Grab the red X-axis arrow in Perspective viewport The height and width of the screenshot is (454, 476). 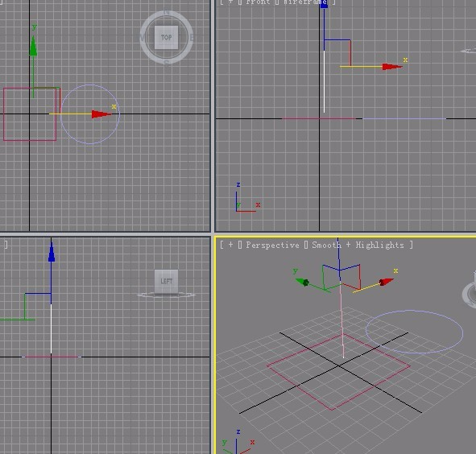(x=386, y=282)
